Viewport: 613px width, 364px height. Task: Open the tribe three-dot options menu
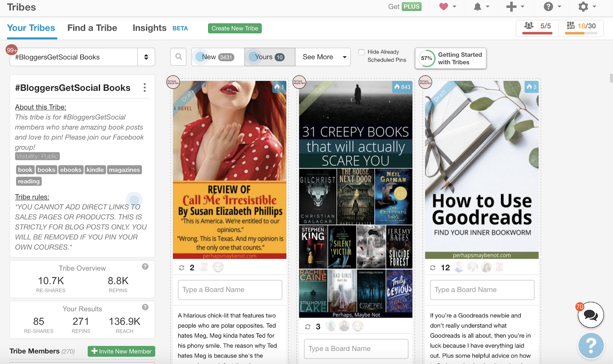(144, 88)
